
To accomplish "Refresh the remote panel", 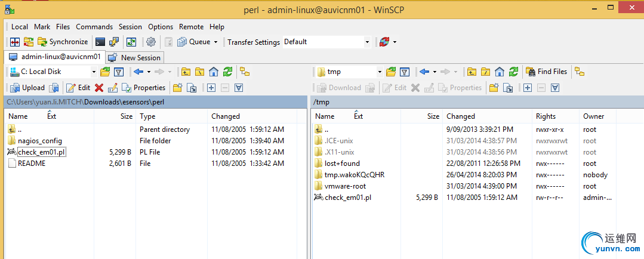I will (513, 72).
